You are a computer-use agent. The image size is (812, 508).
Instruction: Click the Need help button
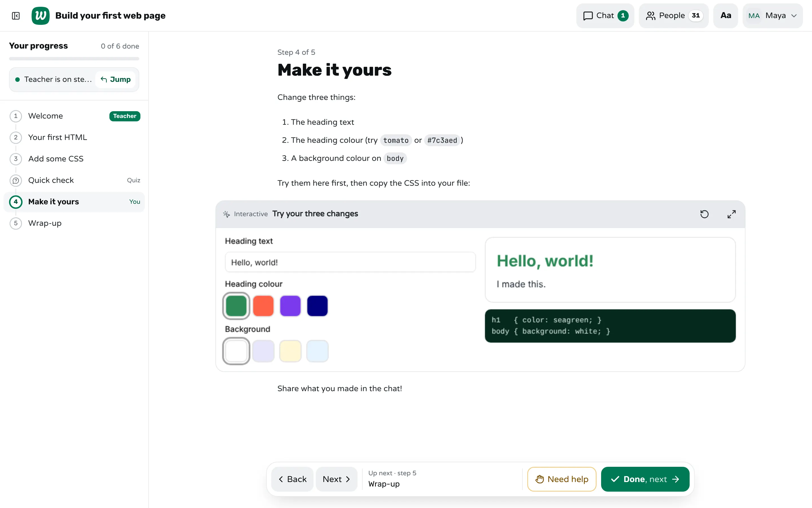[562, 479]
